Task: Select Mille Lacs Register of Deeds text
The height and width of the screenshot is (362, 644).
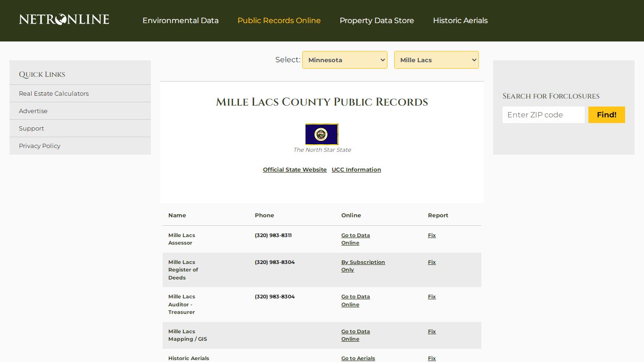Action: tap(183, 270)
